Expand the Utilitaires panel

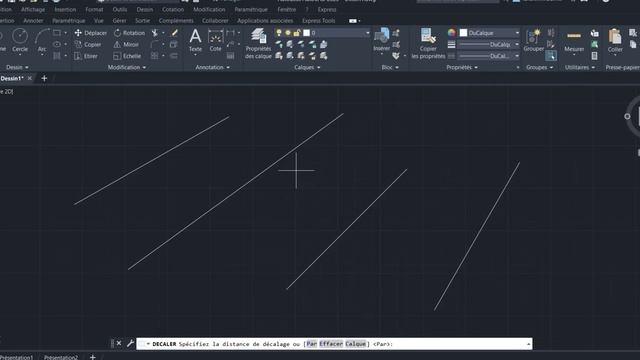point(580,67)
